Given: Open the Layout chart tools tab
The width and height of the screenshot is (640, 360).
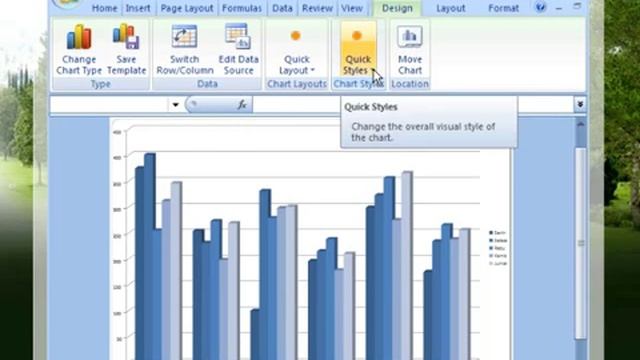Looking at the screenshot, I should click(x=451, y=8).
